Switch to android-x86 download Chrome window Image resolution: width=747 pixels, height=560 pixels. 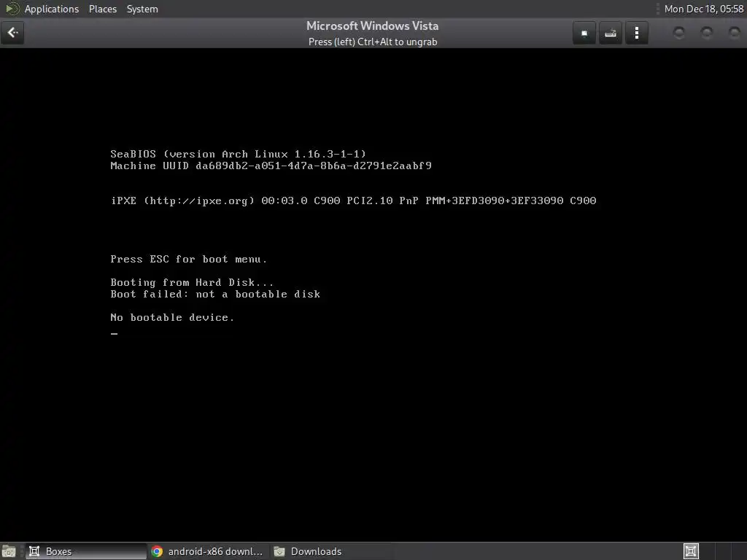click(x=208, y=551)
